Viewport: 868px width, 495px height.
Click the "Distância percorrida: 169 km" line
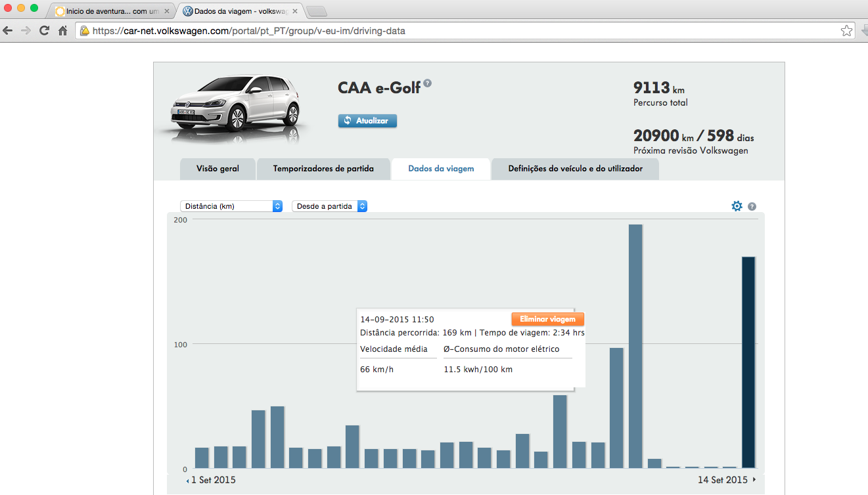coord(415,333)
